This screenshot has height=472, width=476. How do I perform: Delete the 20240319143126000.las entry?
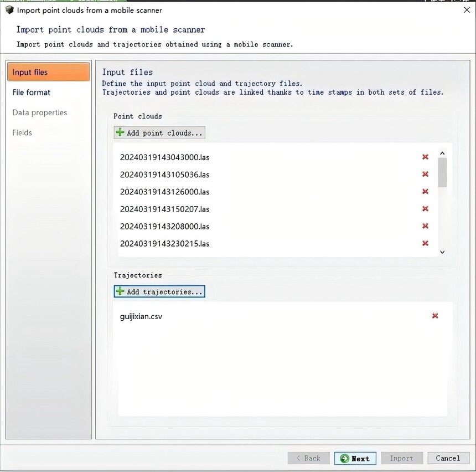pyautogui.click(x=425, y=192)
